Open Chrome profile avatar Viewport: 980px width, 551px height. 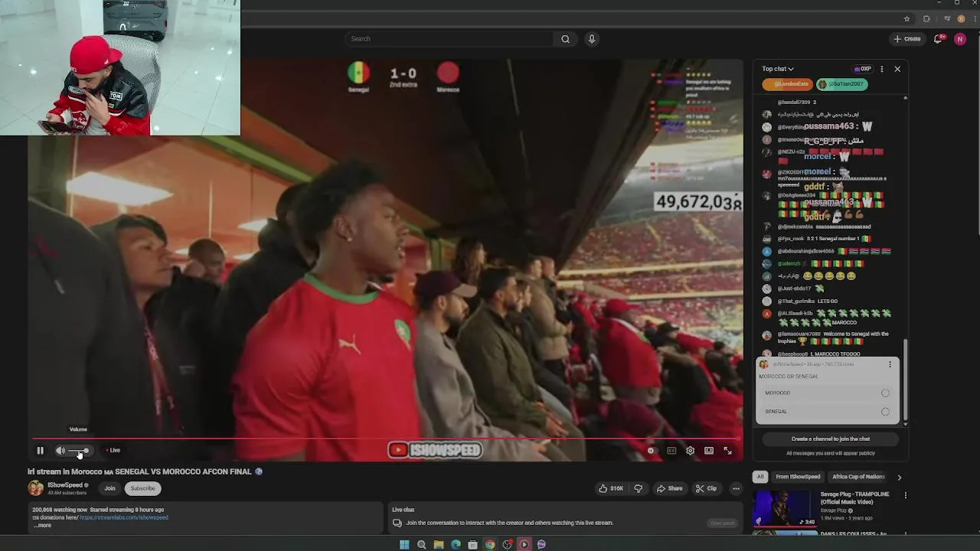(961, 18)
